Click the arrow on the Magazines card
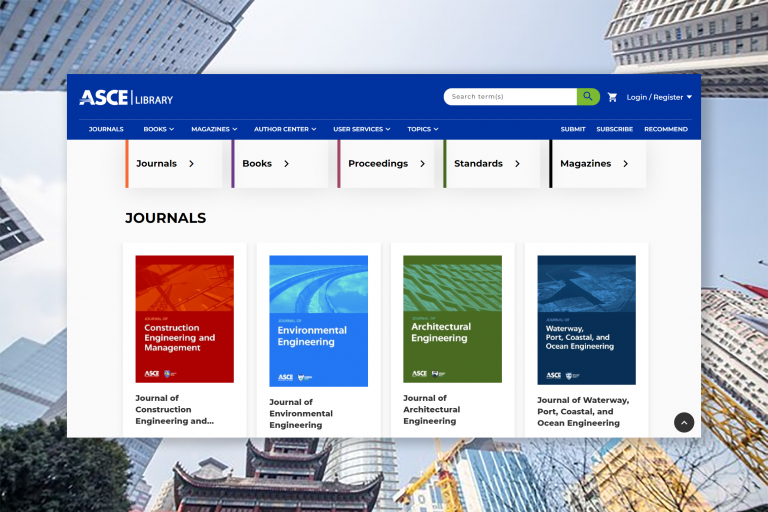This screenshot has width=768, height=512. (x=625, y=164)
